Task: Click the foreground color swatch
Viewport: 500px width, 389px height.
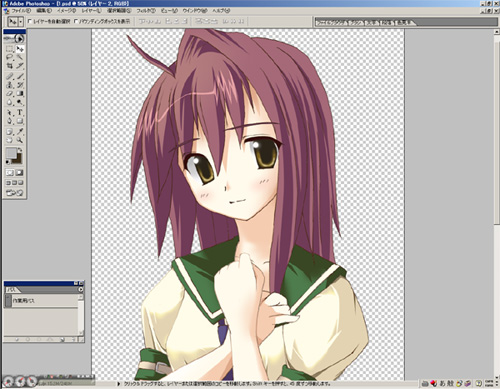Action: [11, 153]
